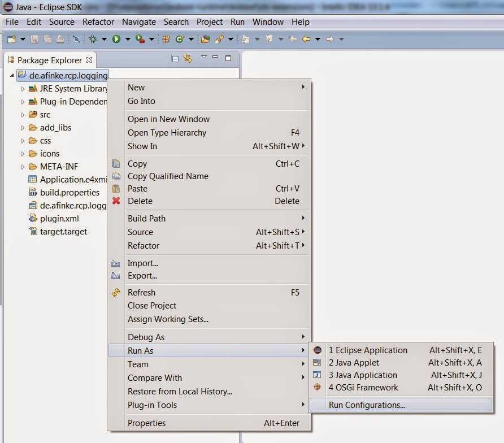Expand the META-INF folder node
The image size is (504, 443).
click(23, 167)
